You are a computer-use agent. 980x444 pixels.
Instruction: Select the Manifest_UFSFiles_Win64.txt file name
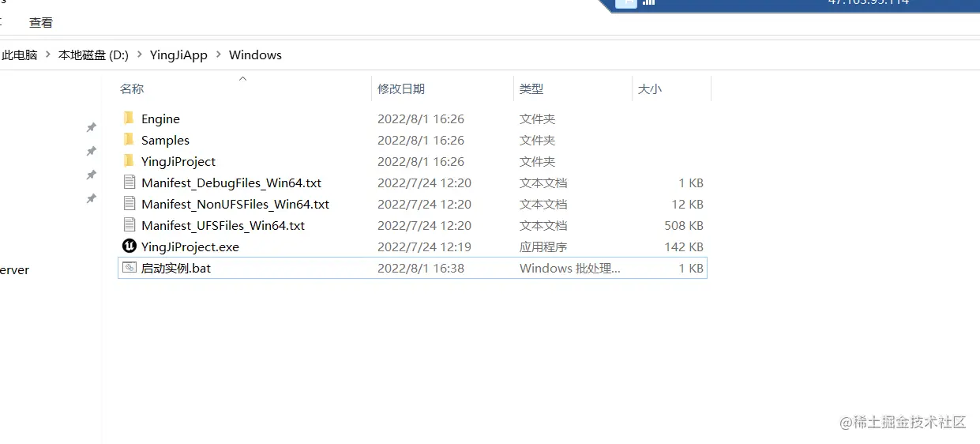223,225
